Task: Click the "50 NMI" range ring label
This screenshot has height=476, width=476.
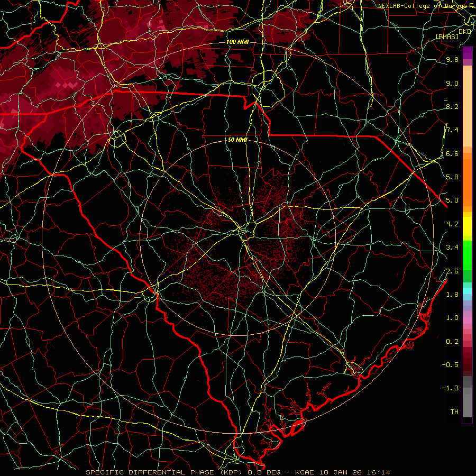Action: click(x=237, y=140)
